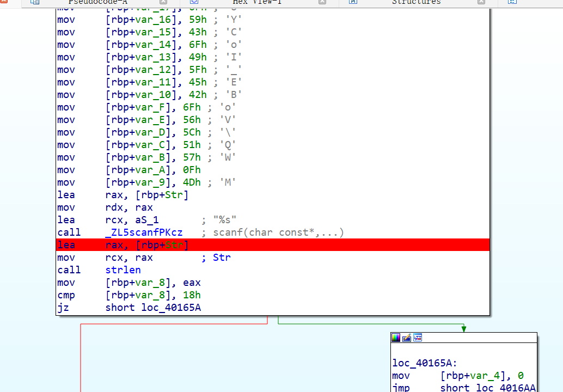Click the Pseudocode-A tab icon
This screenshot has height=392, width=563.
[35, 2]
